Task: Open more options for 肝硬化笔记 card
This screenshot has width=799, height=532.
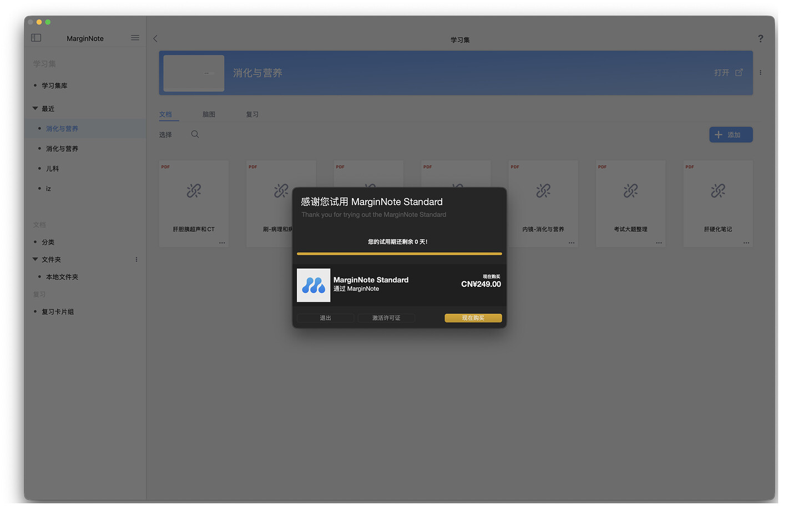Action: pyautogui.click(x=746, y=243)
